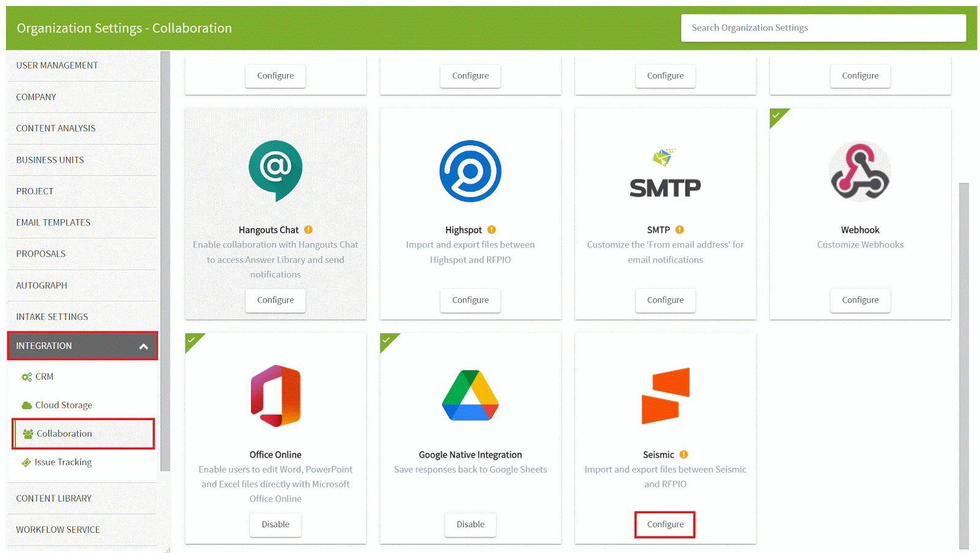This screenshot has height=553, width=980.
Task: Open Proposals settings section
Action: 82,254
